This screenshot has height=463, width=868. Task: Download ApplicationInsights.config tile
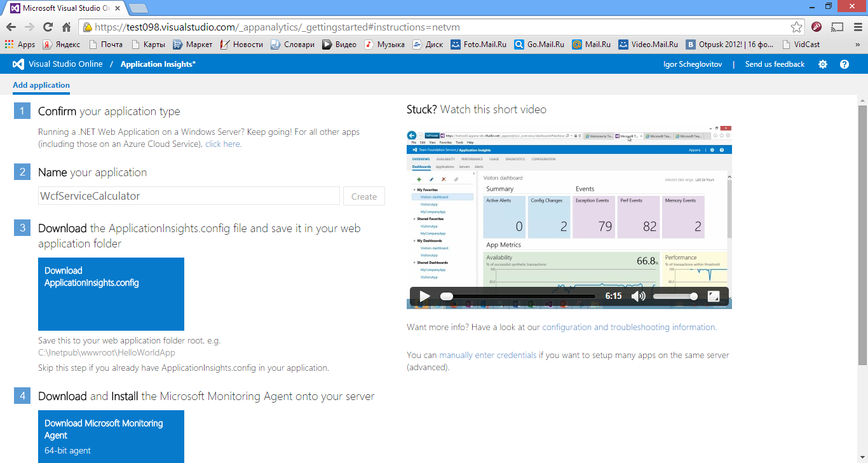(111, 294)
